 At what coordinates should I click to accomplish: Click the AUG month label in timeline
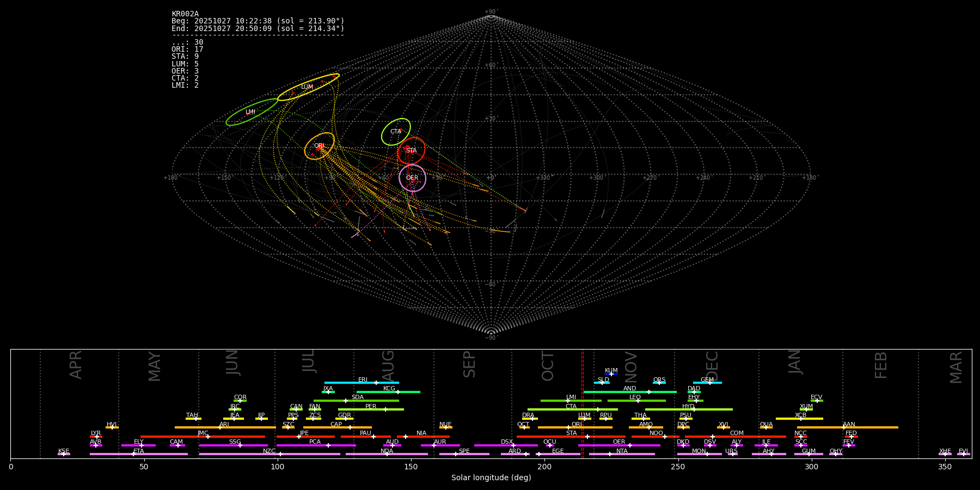tap(388, 366)
